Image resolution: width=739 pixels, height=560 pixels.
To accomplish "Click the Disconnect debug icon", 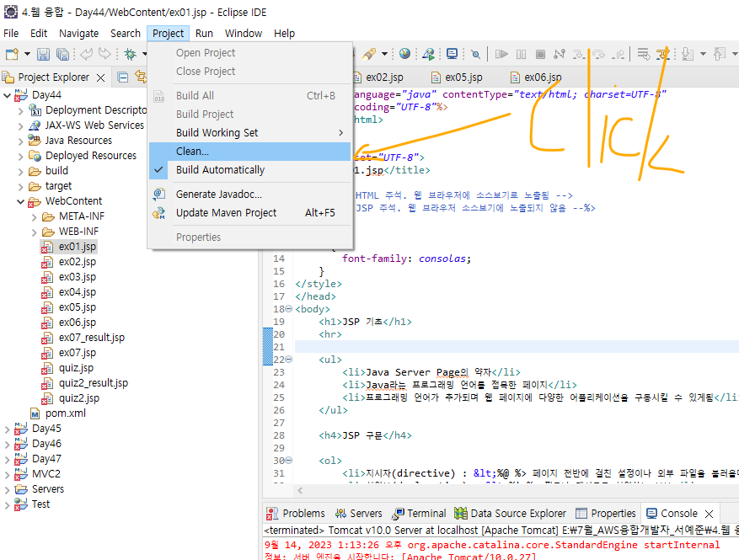I will (560, 54).
